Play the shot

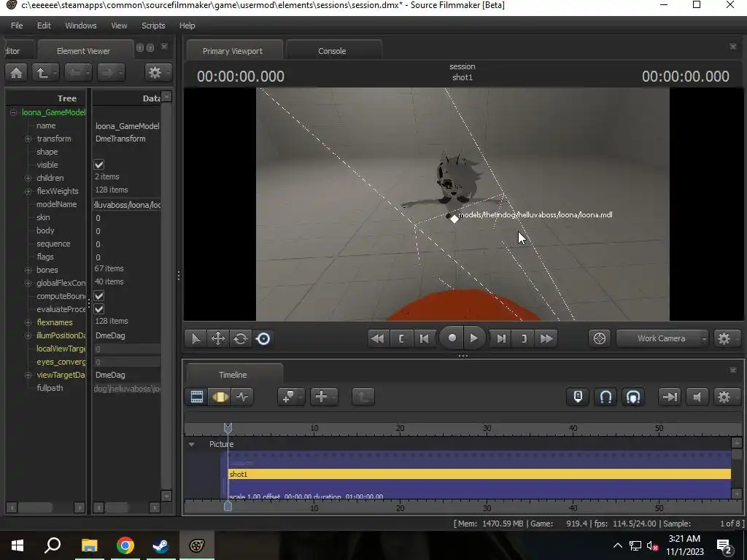coord(474,338)
